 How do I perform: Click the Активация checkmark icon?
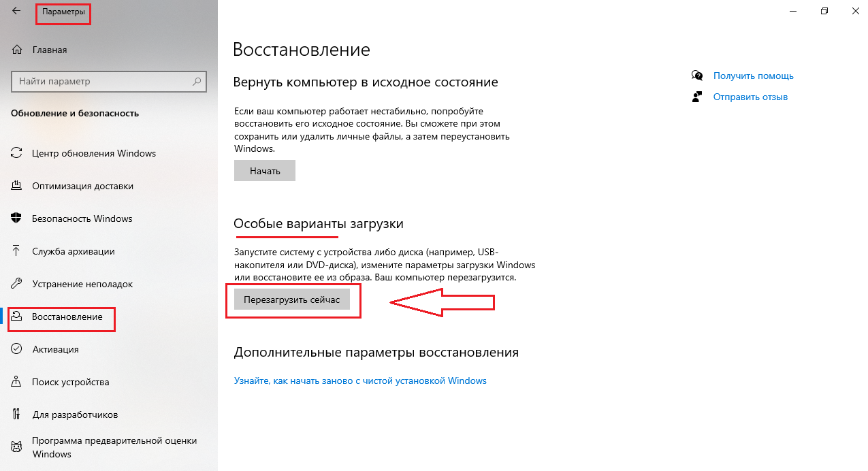17,349
